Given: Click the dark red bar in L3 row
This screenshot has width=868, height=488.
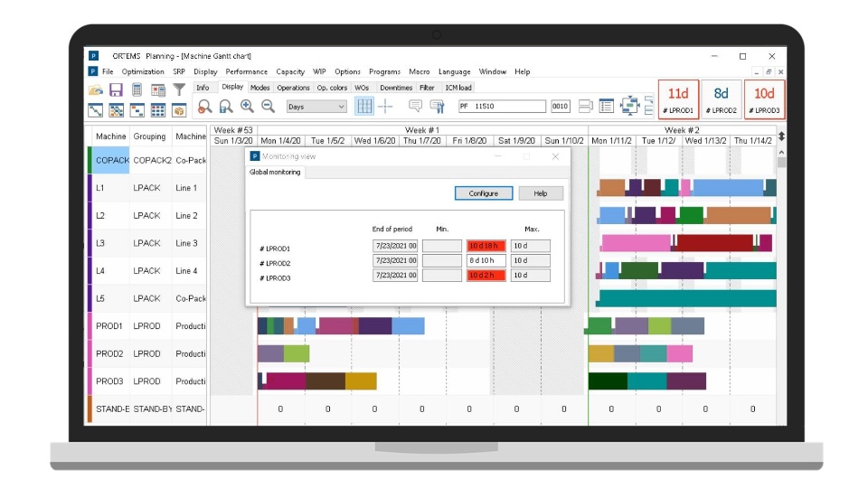Looking at the screenshot, I should click(x=714, y=243).
